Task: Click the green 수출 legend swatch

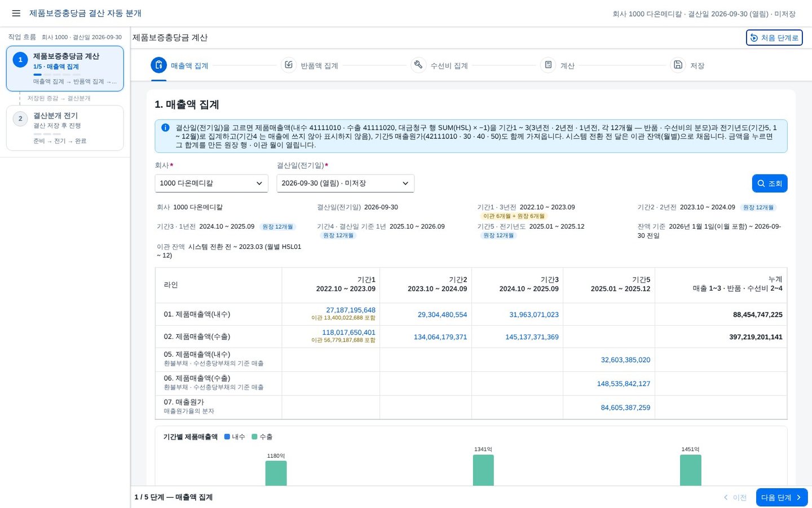Action: click(x=254, y=437)
